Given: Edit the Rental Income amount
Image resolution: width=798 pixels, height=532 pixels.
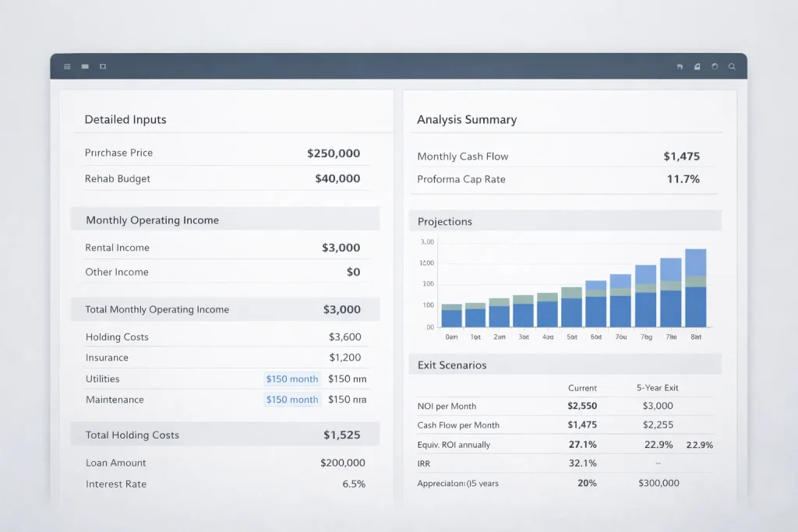Looking at the screenshot, I should 342,247.
